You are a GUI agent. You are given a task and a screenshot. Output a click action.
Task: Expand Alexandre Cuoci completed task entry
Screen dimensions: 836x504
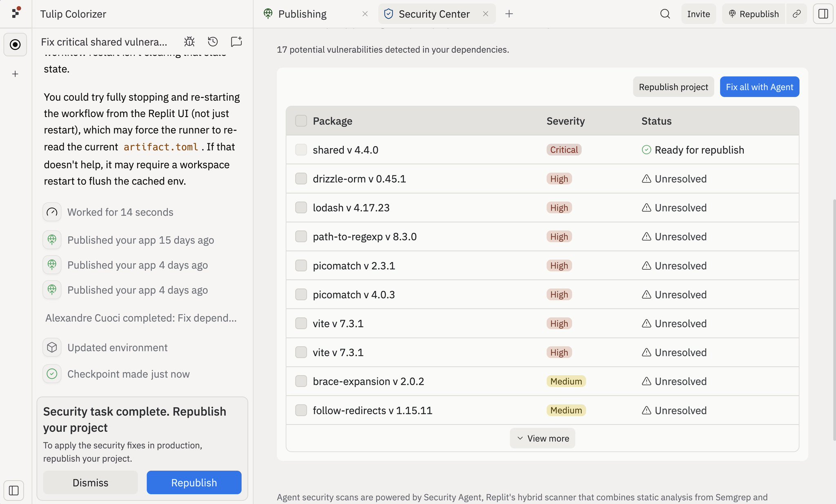click(x=141, y=318)
